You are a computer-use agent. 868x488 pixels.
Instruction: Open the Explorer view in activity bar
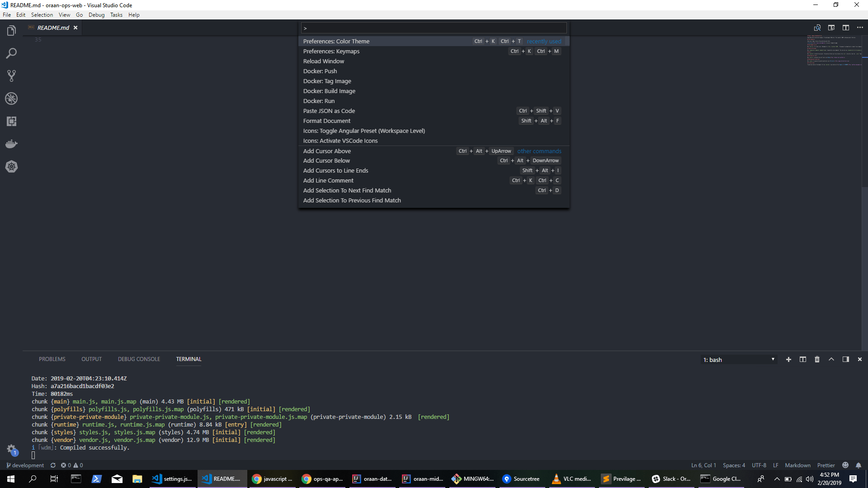[x=11, y=31]
